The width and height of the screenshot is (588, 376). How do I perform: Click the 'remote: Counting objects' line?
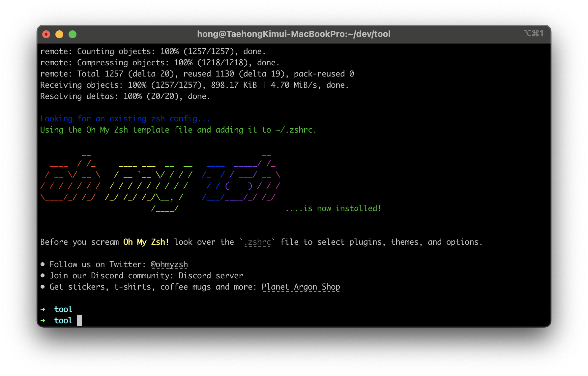coord(153,51)
